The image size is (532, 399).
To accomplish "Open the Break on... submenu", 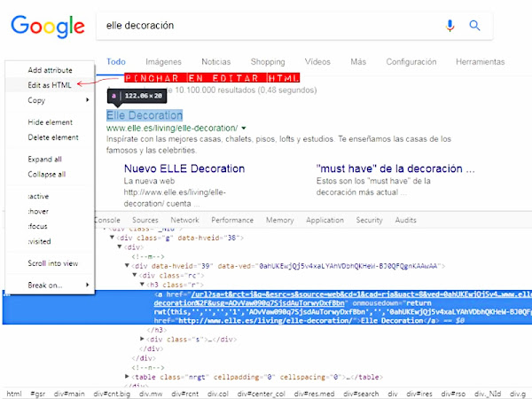I will click(50, 285).
